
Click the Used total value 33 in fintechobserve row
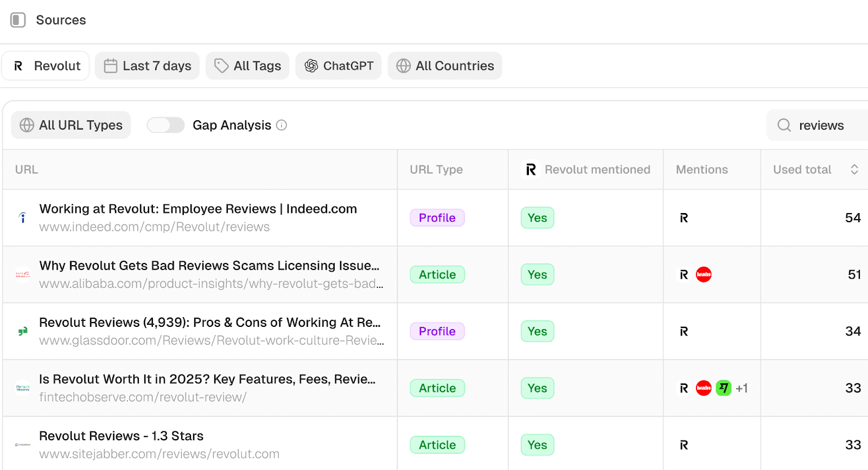[853, 388]
